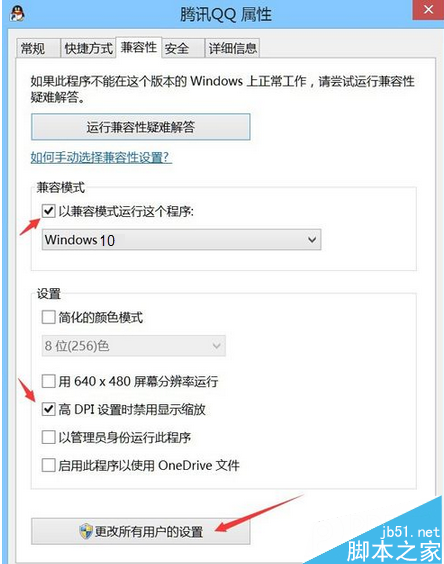This screenshot has width=444, height=564.
Task: Close the 腾讯QQ 属性 dialog
Action: click(428, 10)
